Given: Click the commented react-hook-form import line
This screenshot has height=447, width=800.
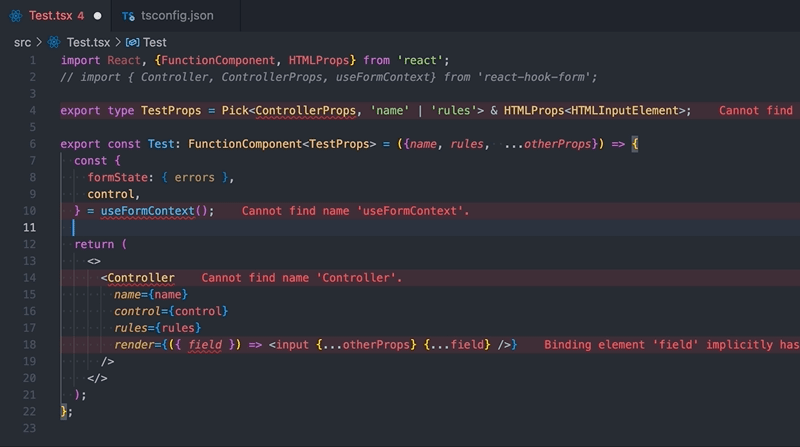Looking at the screenshot, I should (x=329, y=77).
